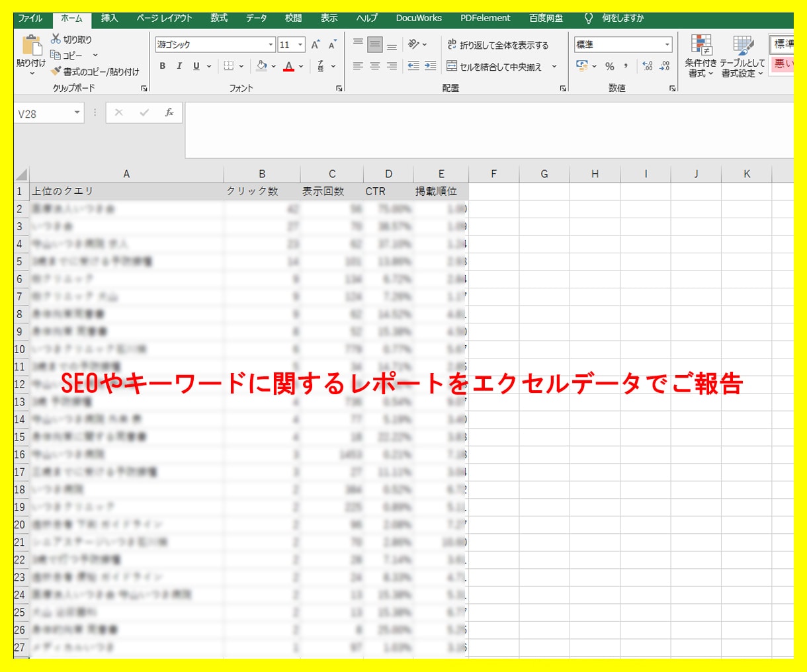Open the borders dropdown arrow
This screenshot has height=672, width=807.
(x=241, y=66)
